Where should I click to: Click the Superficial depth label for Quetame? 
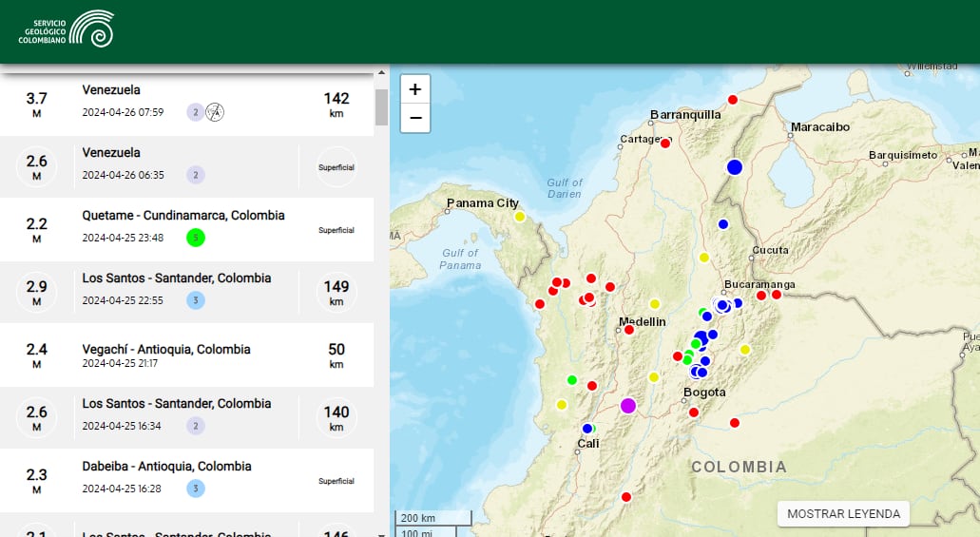(x=336, y=230)
